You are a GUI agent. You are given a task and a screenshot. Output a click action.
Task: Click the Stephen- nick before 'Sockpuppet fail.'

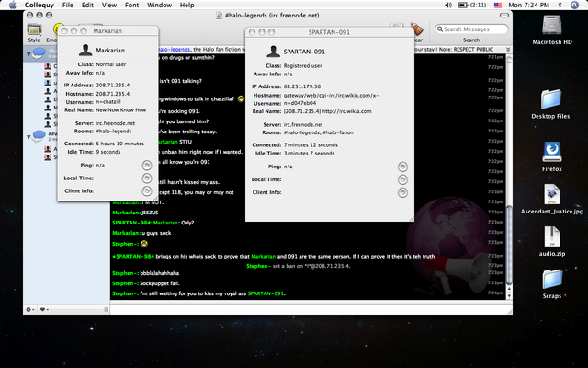coord(125,283)
